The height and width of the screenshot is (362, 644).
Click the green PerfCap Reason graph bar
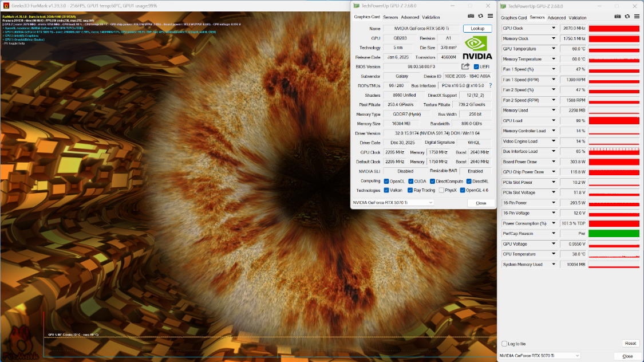pos(614,233)
